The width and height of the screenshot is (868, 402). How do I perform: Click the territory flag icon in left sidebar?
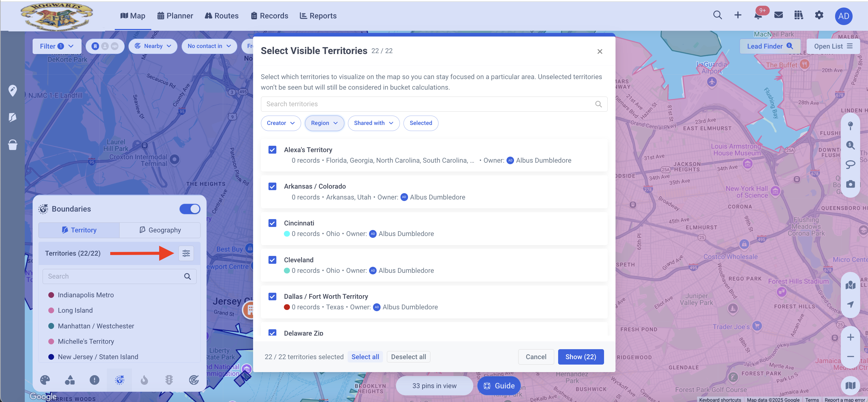(12, 117)
